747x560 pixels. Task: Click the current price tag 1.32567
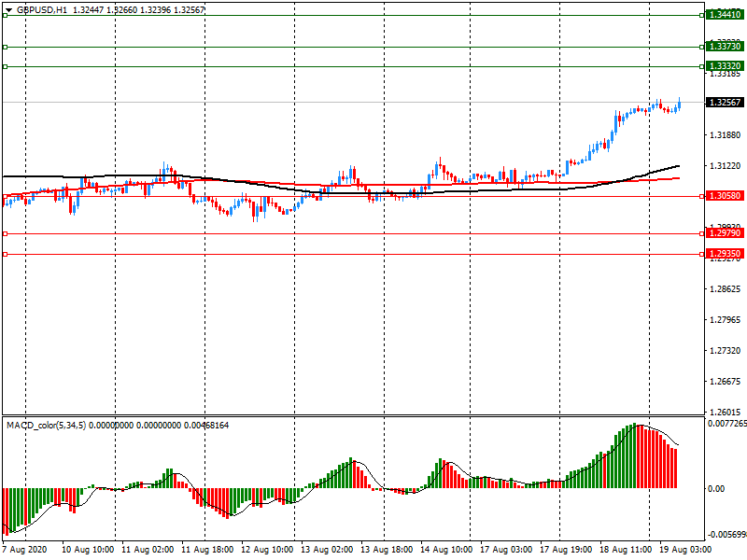[x=725, y=103]
